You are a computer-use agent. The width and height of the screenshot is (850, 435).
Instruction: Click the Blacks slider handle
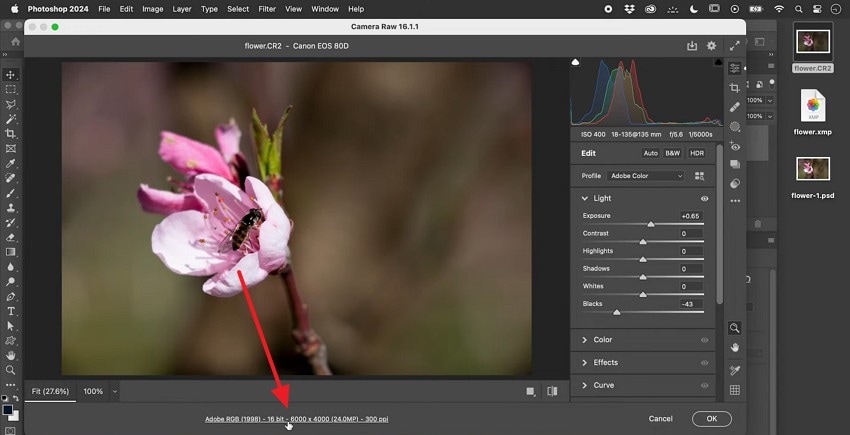[x=616, y=312]
